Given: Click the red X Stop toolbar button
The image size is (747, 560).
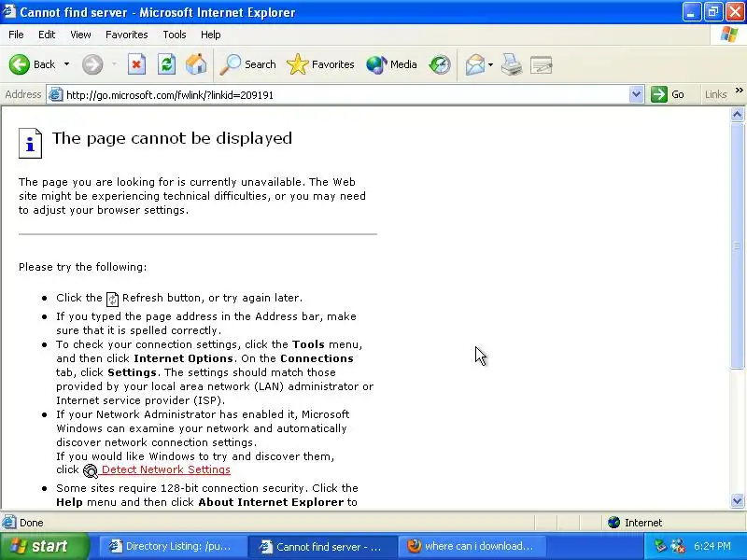Looking at the screenshot, I should coord(136,64).
